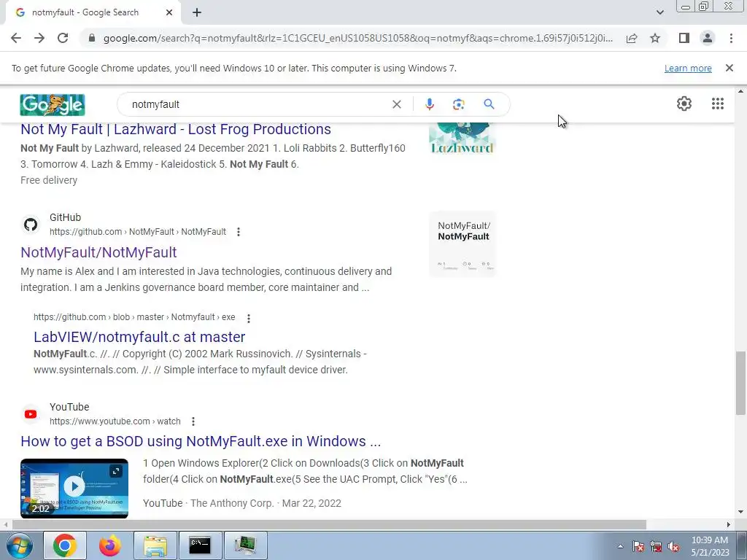This screenshot has width=747, height=560.
Task: Open a new browser tab
Action: 197,12
